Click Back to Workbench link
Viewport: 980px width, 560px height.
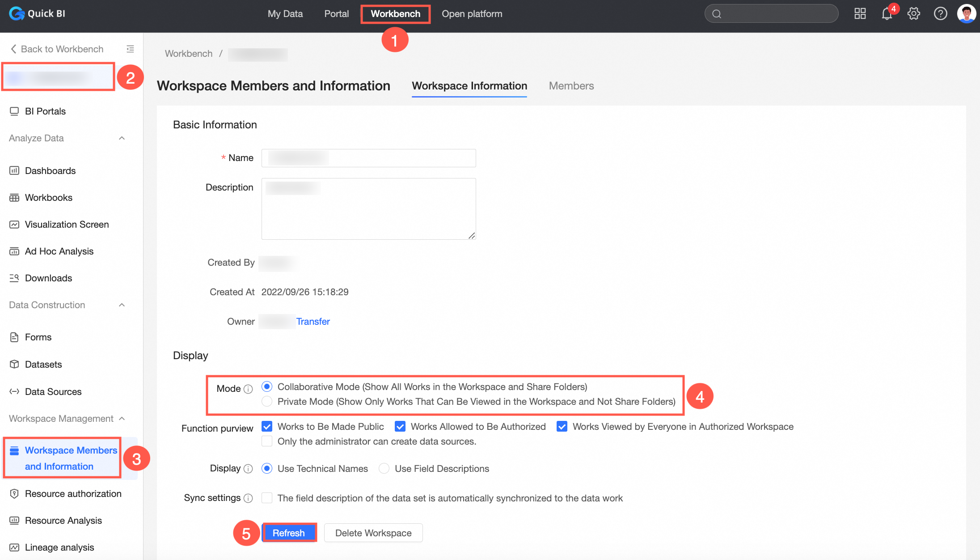(57, 49)
